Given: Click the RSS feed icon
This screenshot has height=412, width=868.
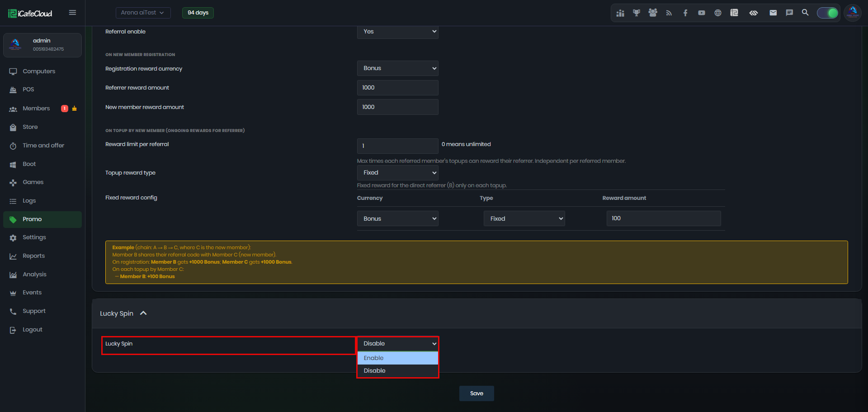Looking at the screenshot, I should coord(669,13).
